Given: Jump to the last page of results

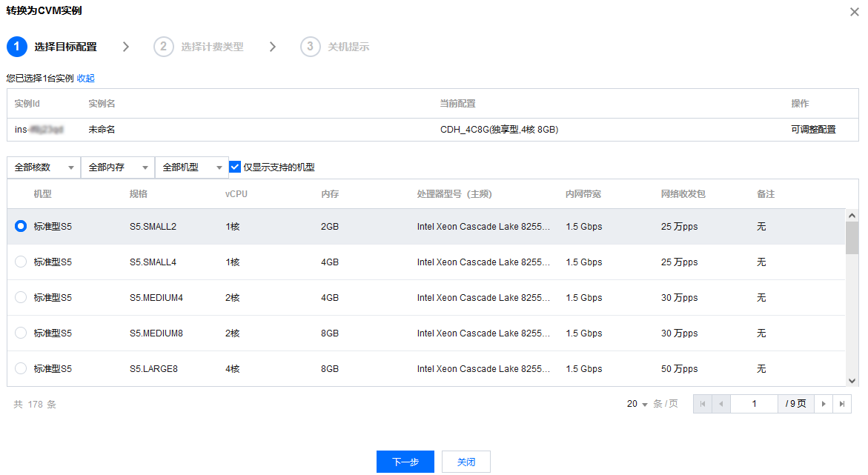Looking at the screenshot, I should click(x=842, y=404).
